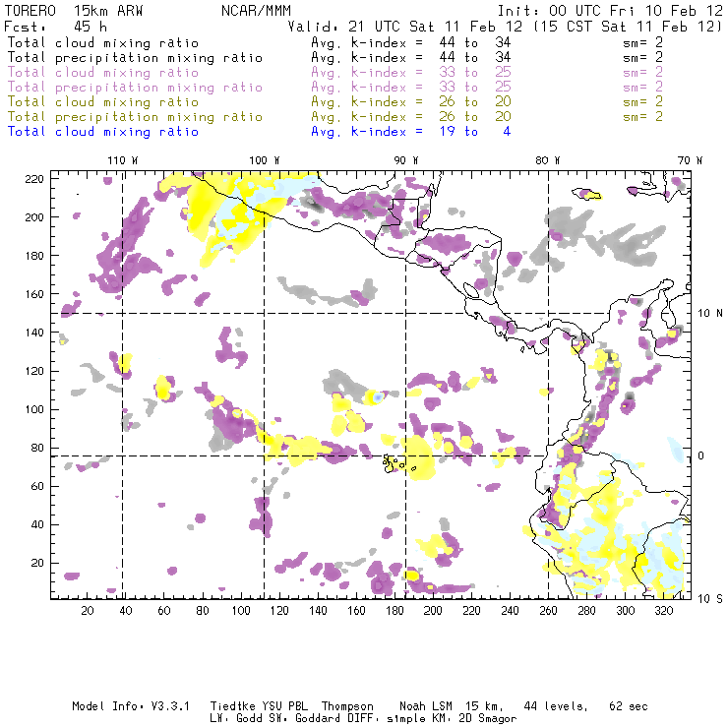Click 'Valid: 21 UTC Sat 11 Feb 12' text

point(405,27)
